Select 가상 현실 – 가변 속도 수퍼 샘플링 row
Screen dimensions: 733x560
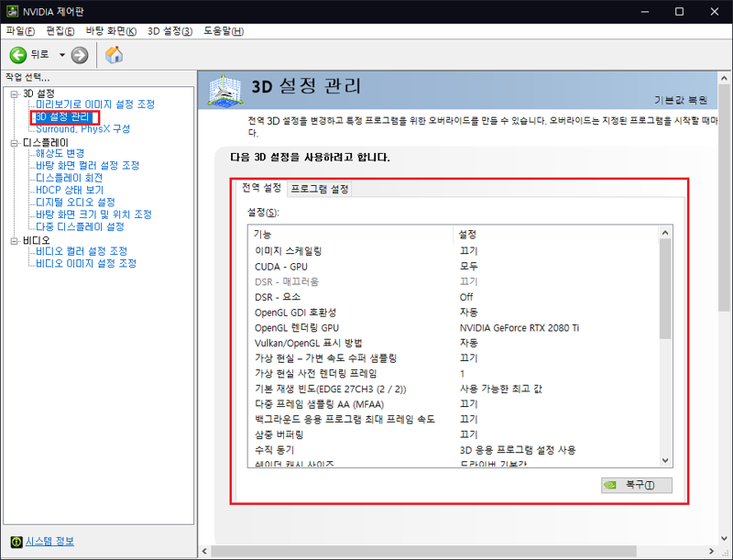tap(455, 358)
